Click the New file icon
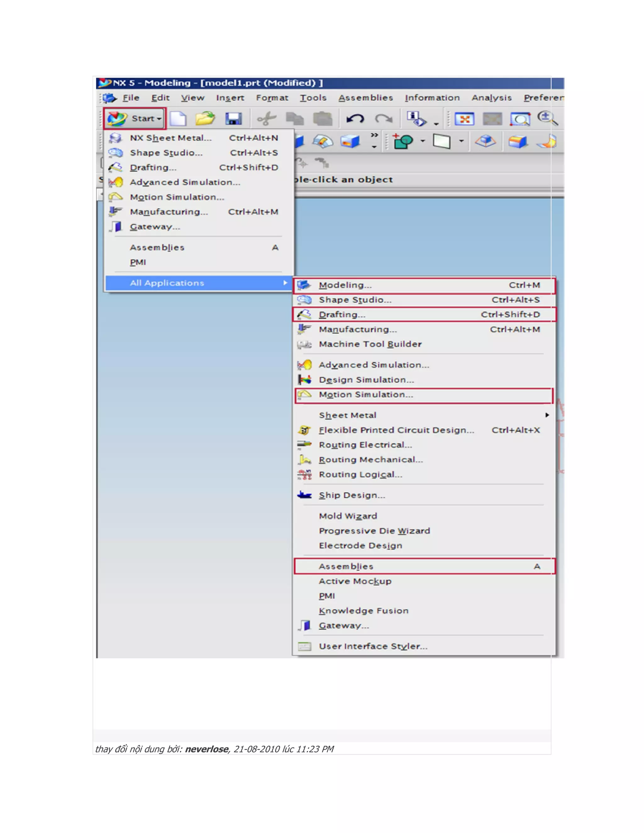This screenshot has width=644, height=833. 178,119
